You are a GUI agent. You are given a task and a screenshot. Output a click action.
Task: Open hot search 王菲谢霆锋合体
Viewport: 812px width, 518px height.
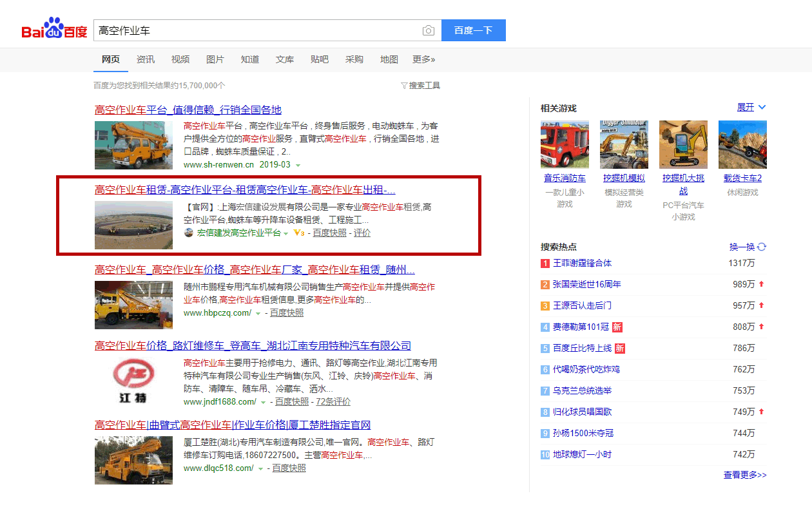583,263
